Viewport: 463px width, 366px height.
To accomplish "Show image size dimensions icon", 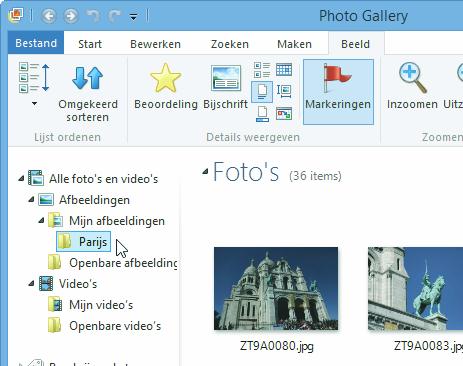I will 284,91.
